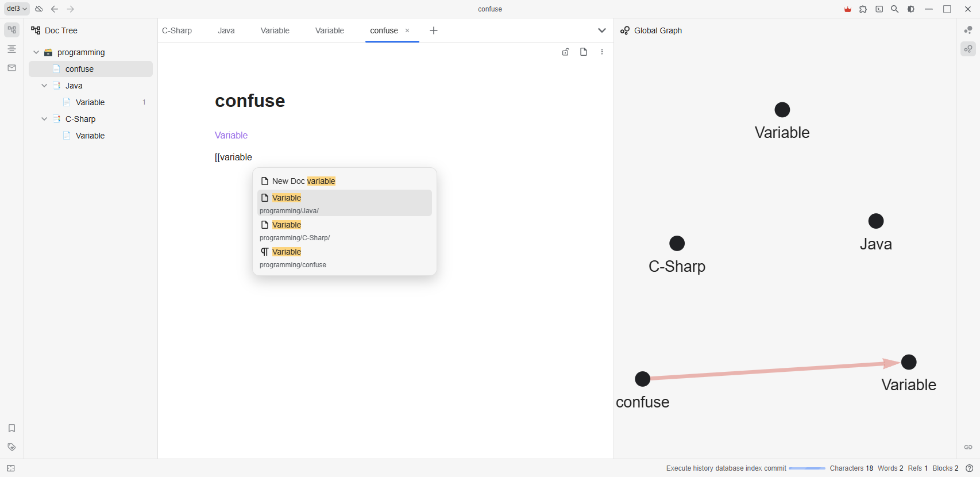The image size is (980, 477).
Task: Click the cloud sync icon
Action: tap(39, 9)
